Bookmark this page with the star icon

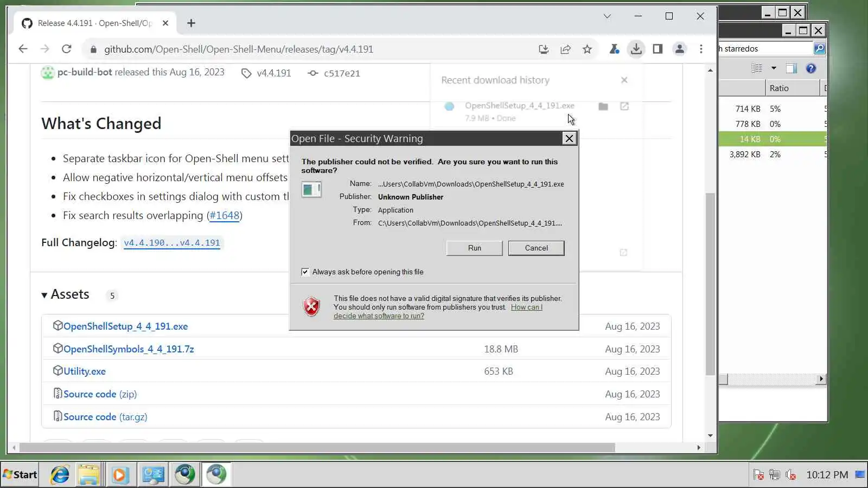587,49
